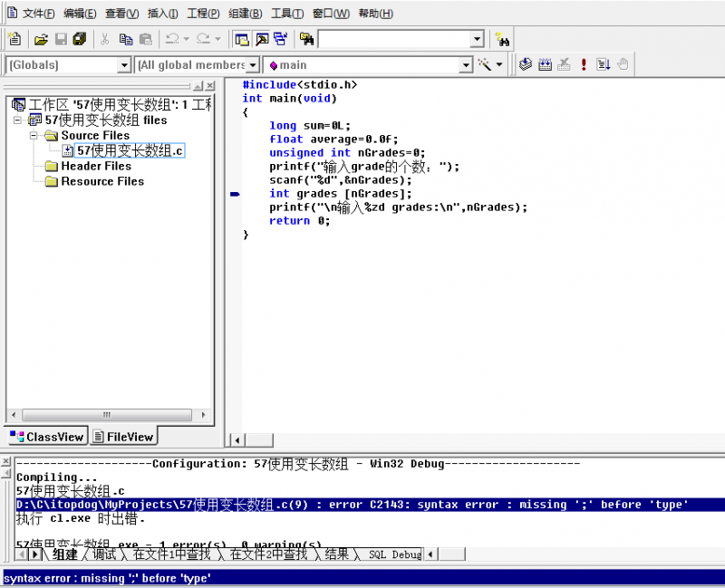Run program with red exclamation icon
Screen dimensions: 725x588
pos(584,64)
